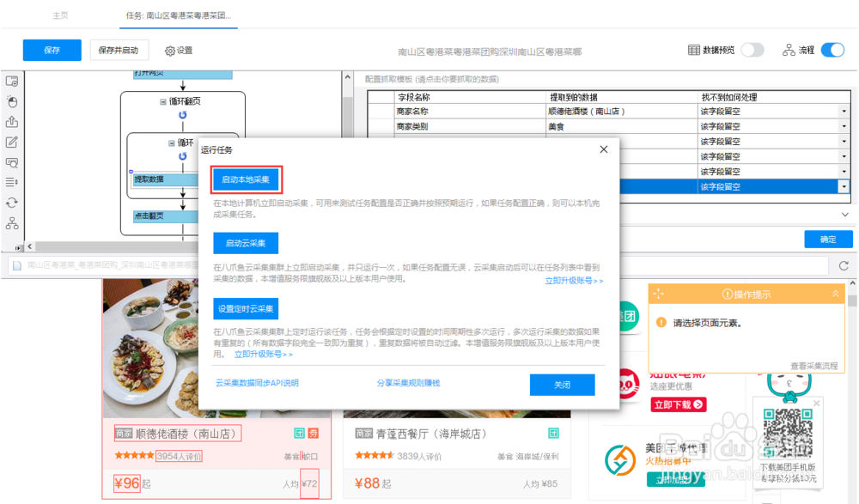Select the pencil edit text input icon
The height and width of the screenshot is (504, 859).
pos(12,142)
